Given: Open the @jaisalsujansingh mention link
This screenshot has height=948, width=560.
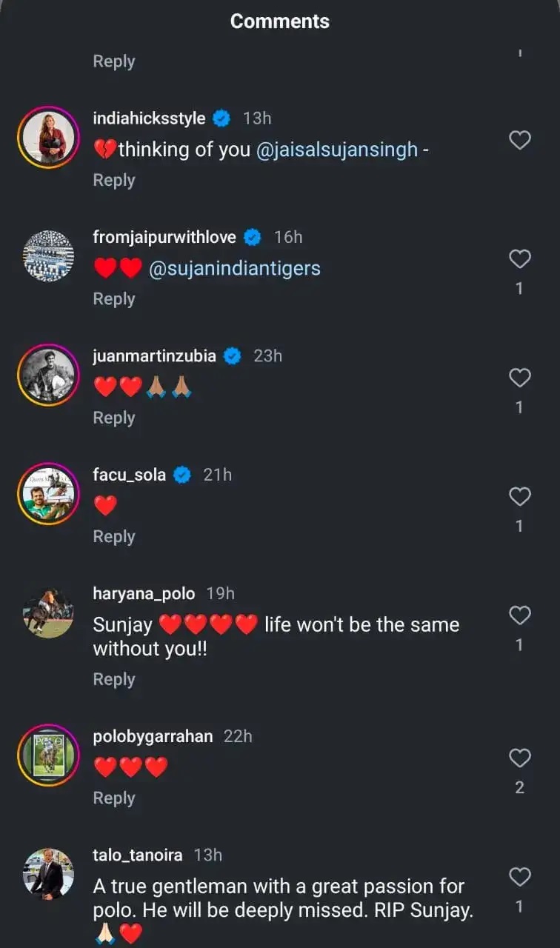Looking at the screenshot, I should click(x=337, y=150).
